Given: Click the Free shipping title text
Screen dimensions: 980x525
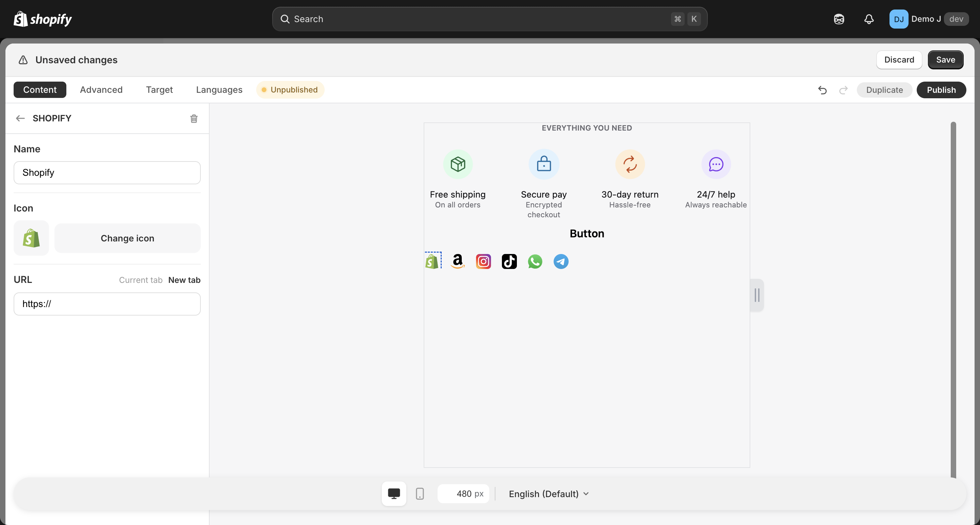Looking at the screenshot, I should (x=458, y=194).
